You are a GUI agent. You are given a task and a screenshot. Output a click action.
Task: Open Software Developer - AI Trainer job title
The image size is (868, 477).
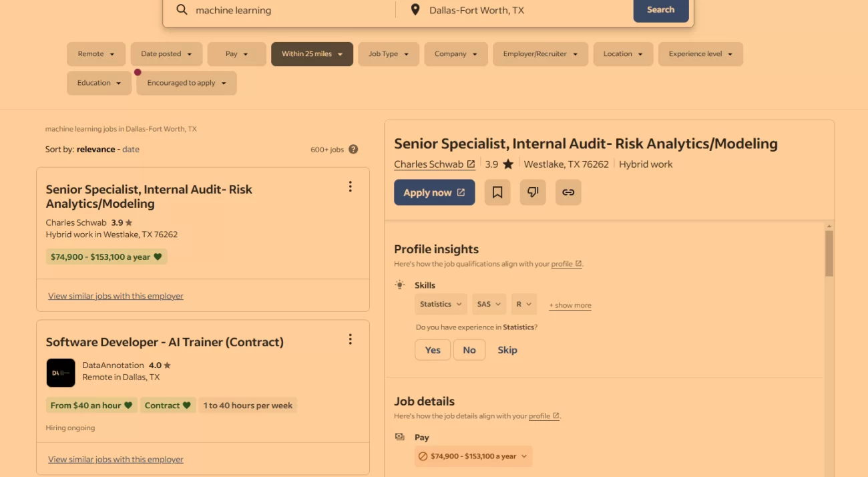click(x=165, y=342)
